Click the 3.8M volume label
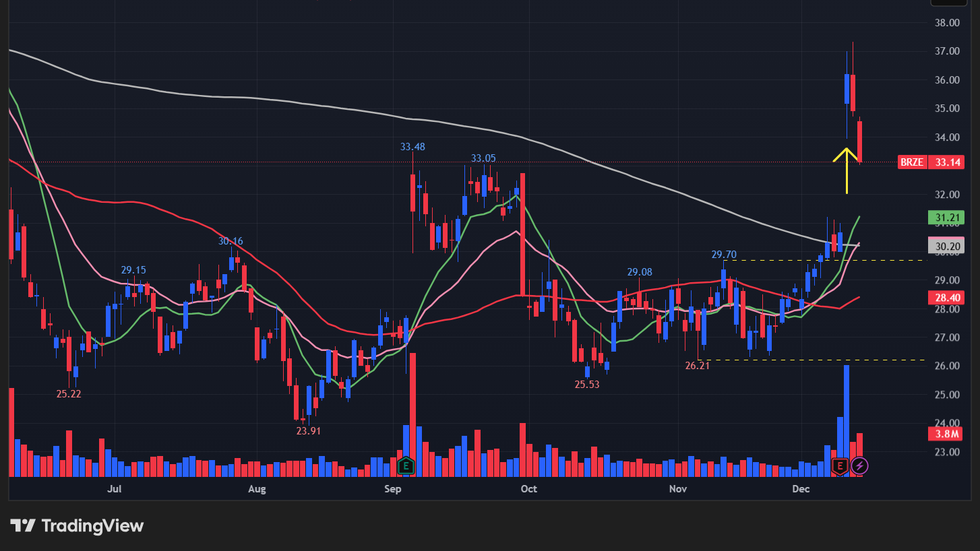The width and height of the screenshot is (980, 551). [946, 434]
